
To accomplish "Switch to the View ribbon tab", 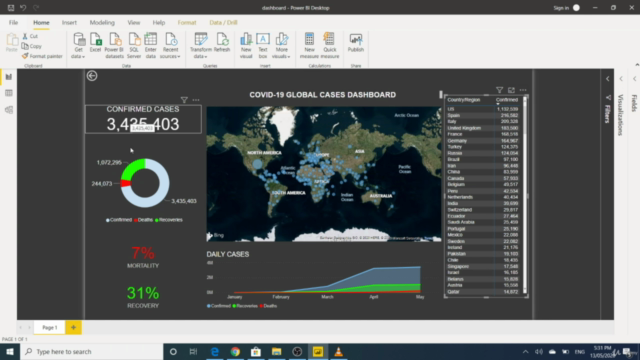I will (133, 22).
